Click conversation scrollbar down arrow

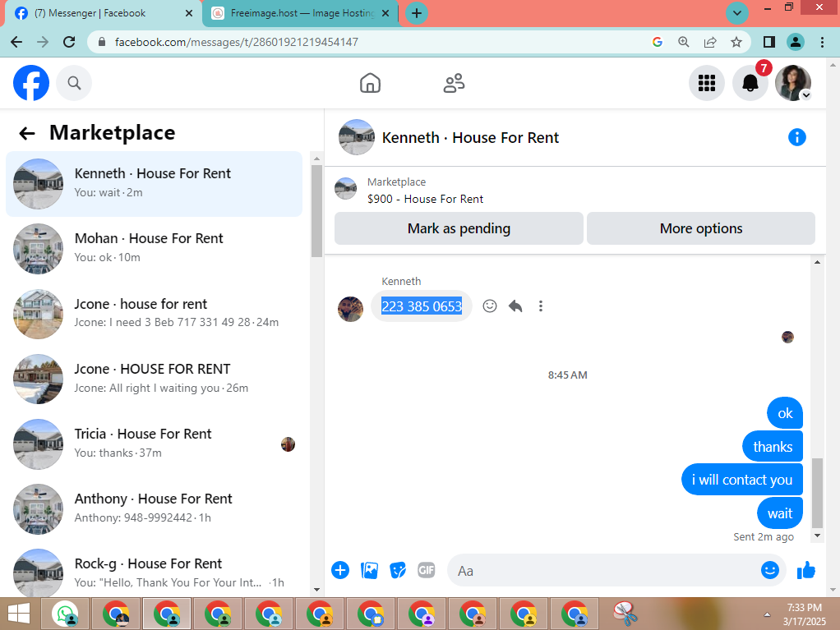[817, 536]
